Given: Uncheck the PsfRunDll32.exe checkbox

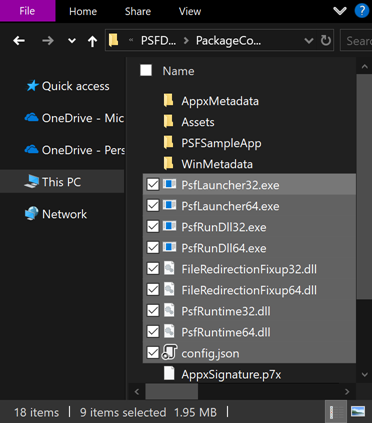Looking at the screenshot, I should (153, 227).
